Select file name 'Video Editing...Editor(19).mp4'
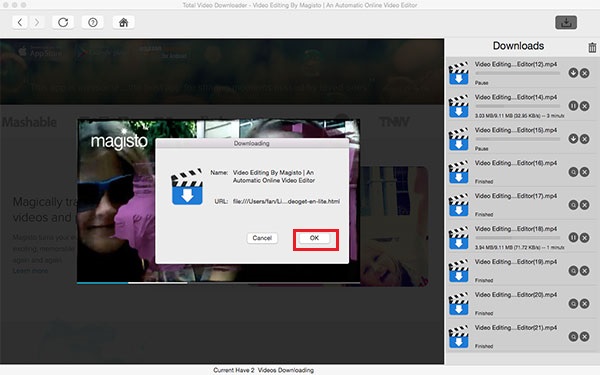The image size is (600, 375). (x=516, y=262)
